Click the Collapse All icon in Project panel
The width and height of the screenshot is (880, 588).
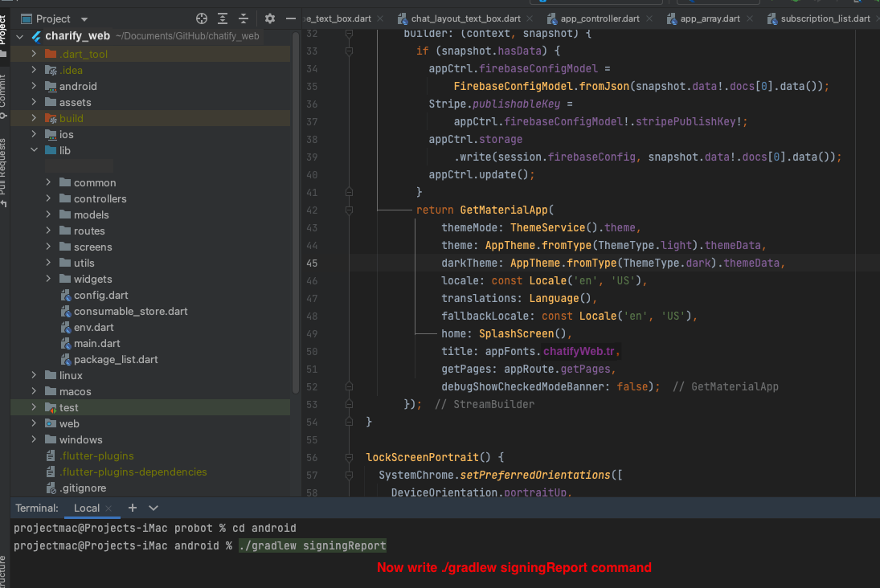(244, 18)
